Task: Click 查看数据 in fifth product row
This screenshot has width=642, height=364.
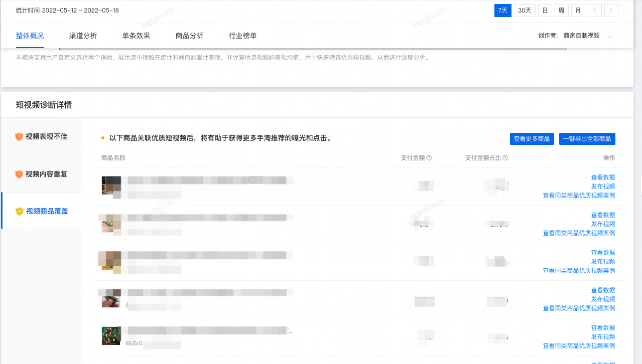Action: [603, 327]
